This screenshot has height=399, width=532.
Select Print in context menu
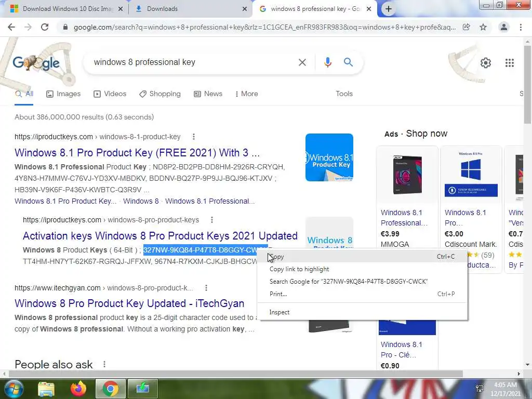click(x=362, y=294)
